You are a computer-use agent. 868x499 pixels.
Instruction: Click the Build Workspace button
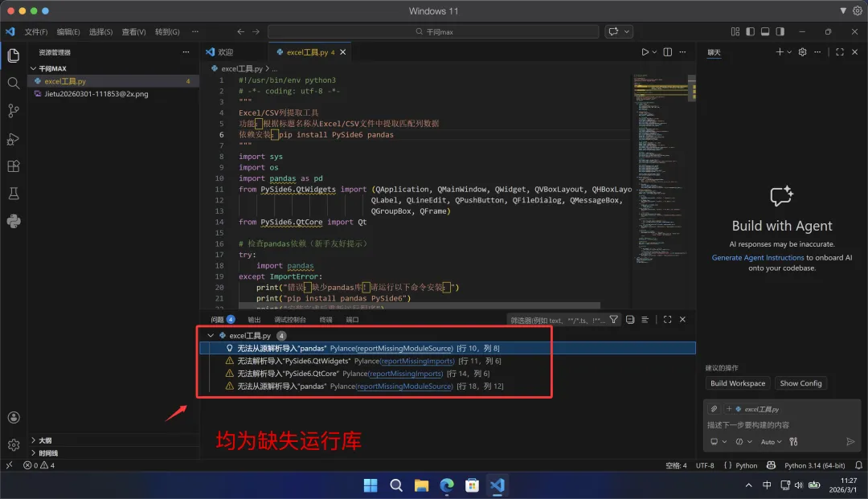[737, 382]
